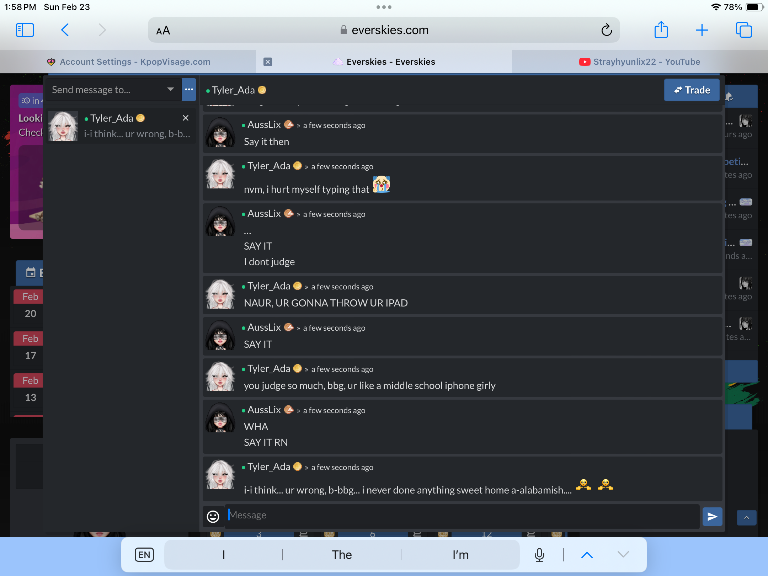768x576 pixels.
Task: Choose the "I'm" keyboard suggestion
Action: 460,554
